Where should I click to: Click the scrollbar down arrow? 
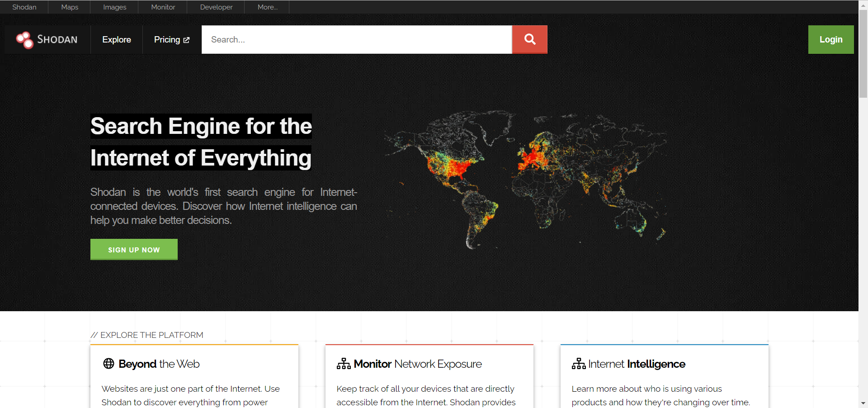pos(863,403)
